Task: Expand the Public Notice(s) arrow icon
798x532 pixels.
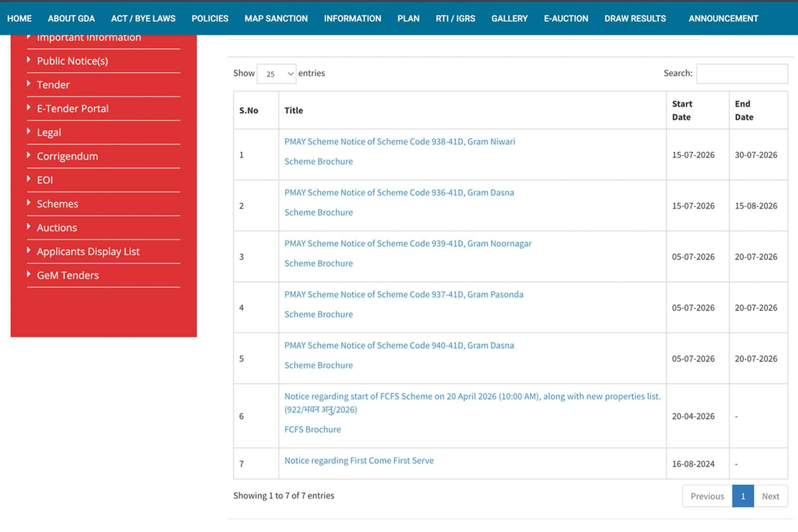Action: point(29,60)
